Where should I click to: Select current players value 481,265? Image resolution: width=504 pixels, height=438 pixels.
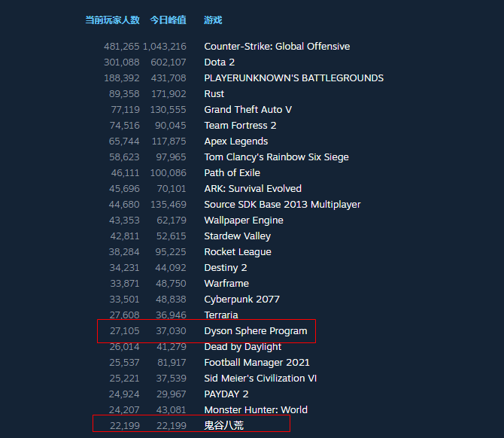coord(122,47)
